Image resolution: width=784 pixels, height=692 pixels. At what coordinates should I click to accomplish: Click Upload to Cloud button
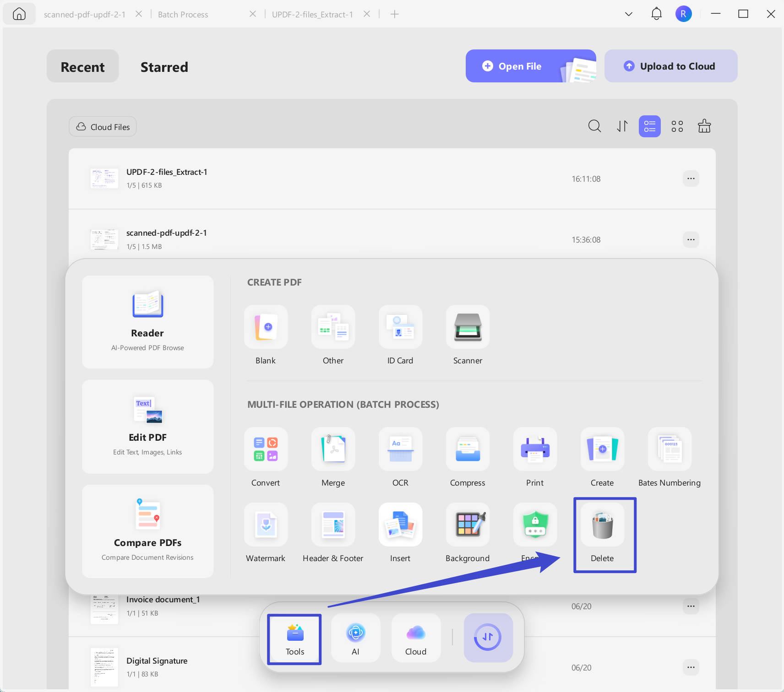click(x=671, y=66)
